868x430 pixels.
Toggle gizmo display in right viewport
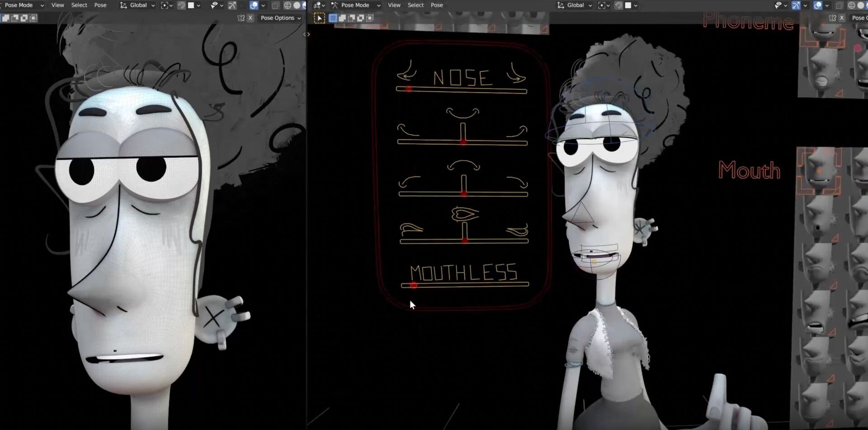tap(796, 5)
